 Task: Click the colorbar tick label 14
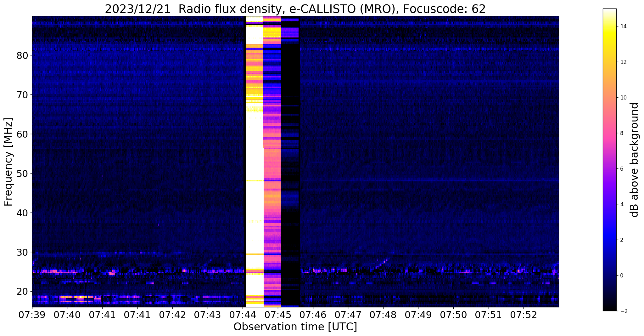pos(623,26)
